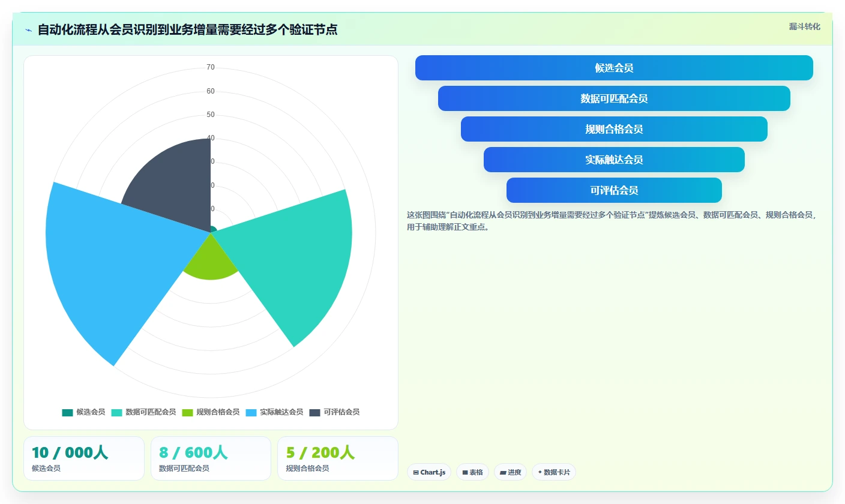Viewport: 845px width, 504px height.
Task: Click the lightning icon beside the title
Action: point(28,30)
